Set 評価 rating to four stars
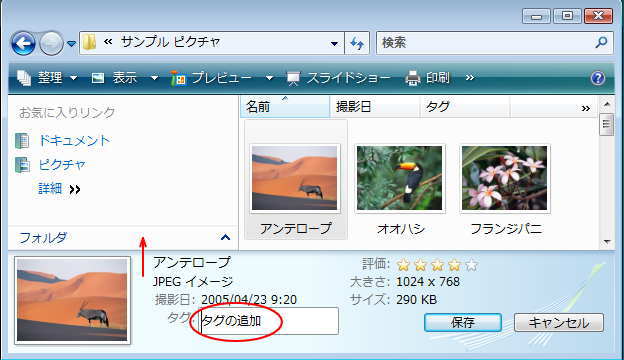The width and height of the screenshot is (624, 360). click(454, 264)
